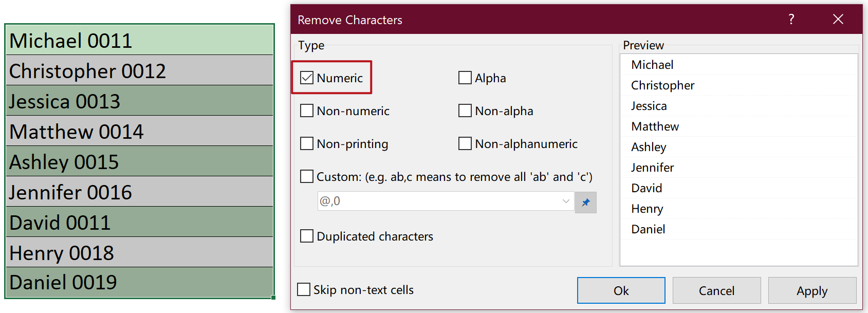This screenshot has width=868, height=313.
Task: Click inside the custom characters input field
Action: (437, 201)
